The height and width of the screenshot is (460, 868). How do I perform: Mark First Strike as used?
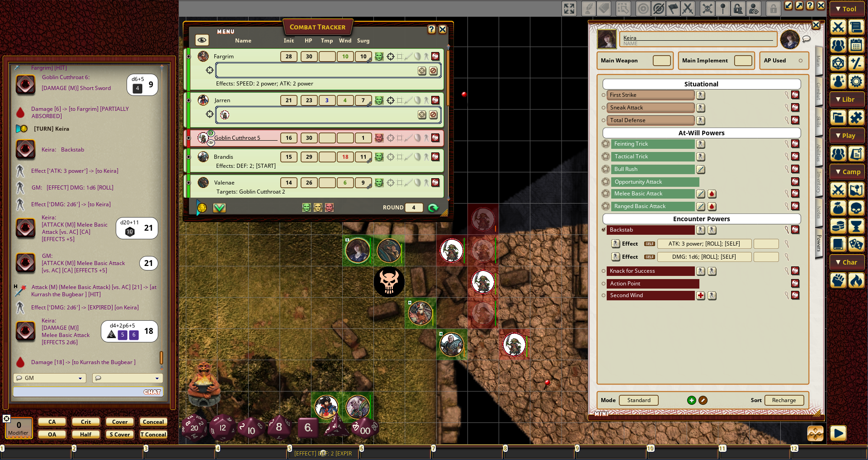click(x=604, y=95)
